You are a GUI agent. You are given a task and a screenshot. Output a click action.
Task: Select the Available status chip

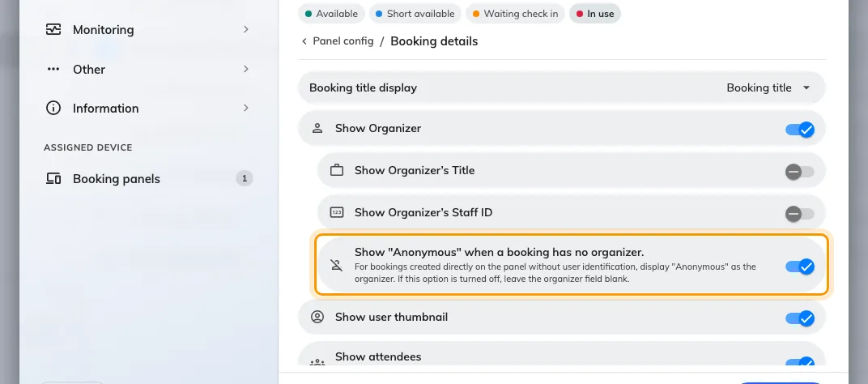(x=331, y=14)
